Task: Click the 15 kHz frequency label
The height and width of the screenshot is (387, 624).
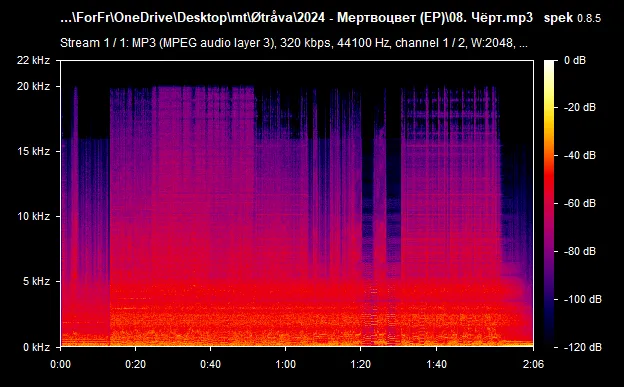Action: coord(33,151)
